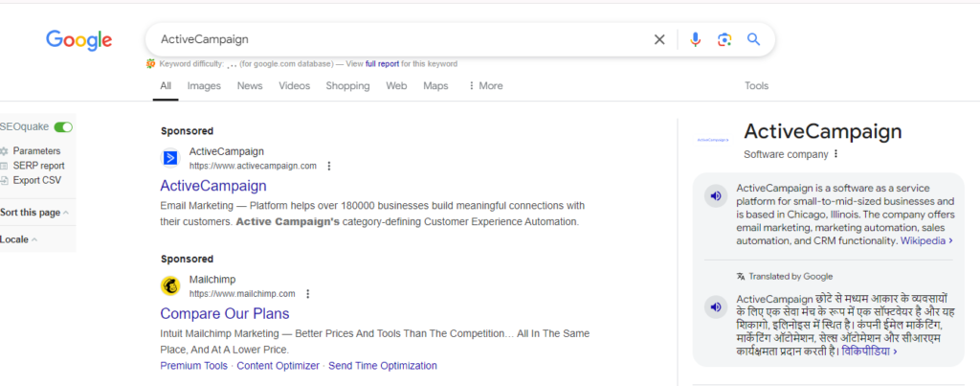
Task: Open the Wikipedia source link
Action: point(926,240)
